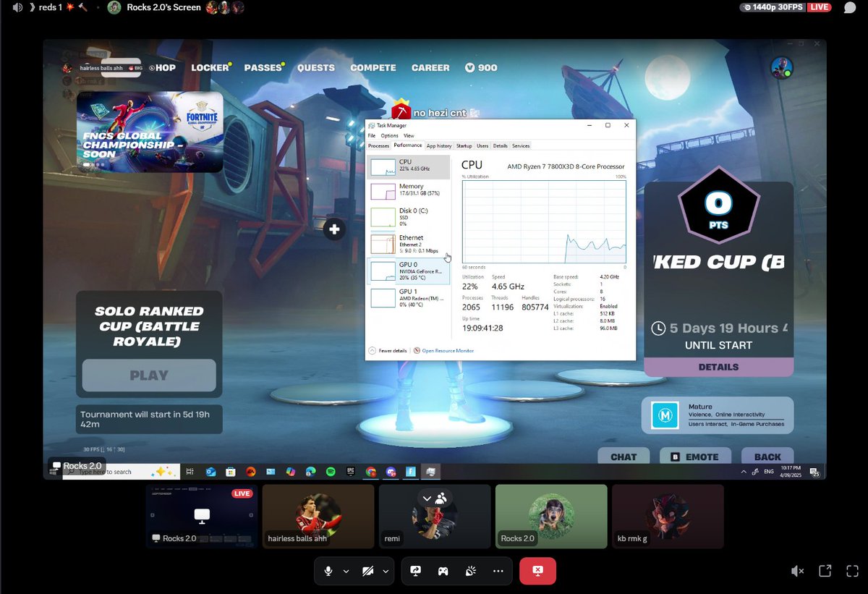Collapse Task Manager with Fewer details
868x594 pixels.
tap(388, 350)
